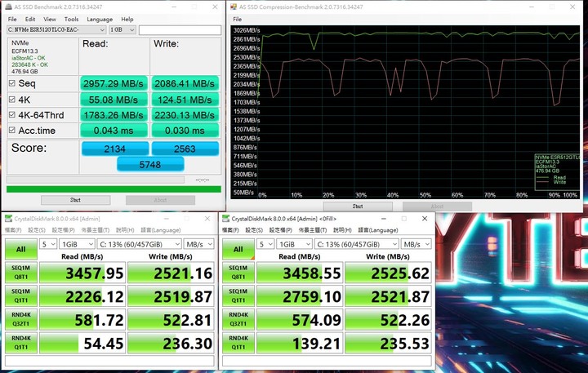Image resolution: width=588 pixels, height=373 pixels.
Task: Click the status text box in left CrystalDiskMark
Action: click(109, 361)
